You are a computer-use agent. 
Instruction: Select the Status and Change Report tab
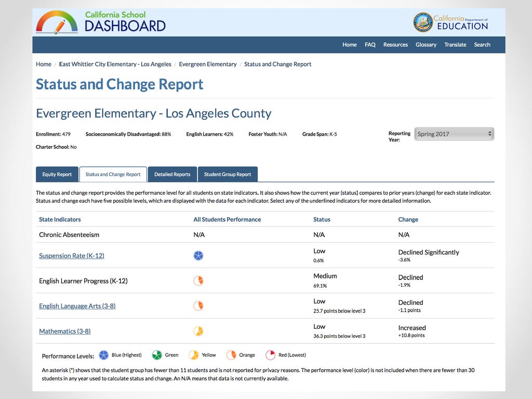(113, 175)
